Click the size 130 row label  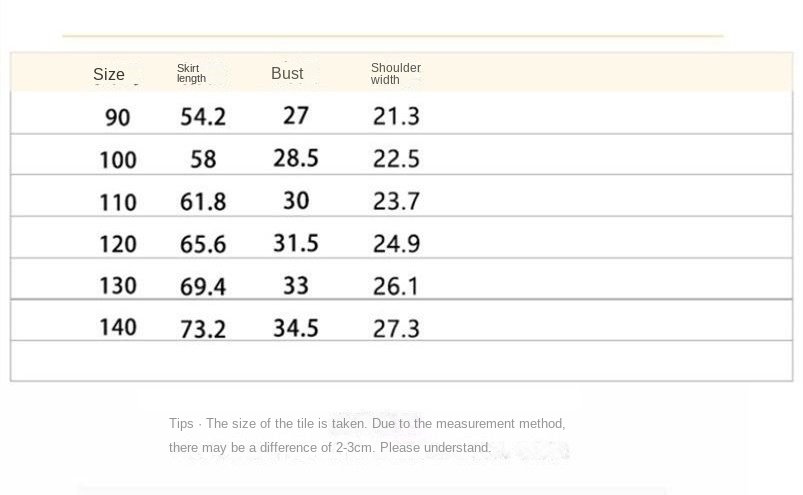pos(117,286)
